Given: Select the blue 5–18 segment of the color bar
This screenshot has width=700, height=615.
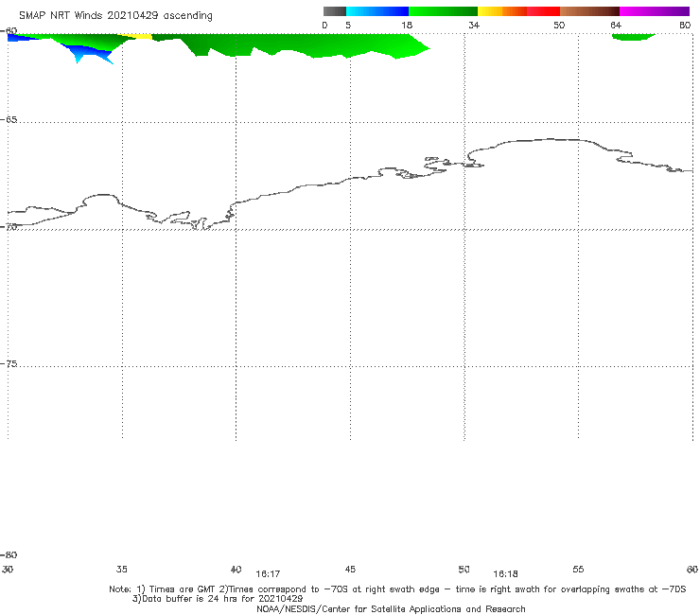Looking at the screenshot, I should pos(377,11).
